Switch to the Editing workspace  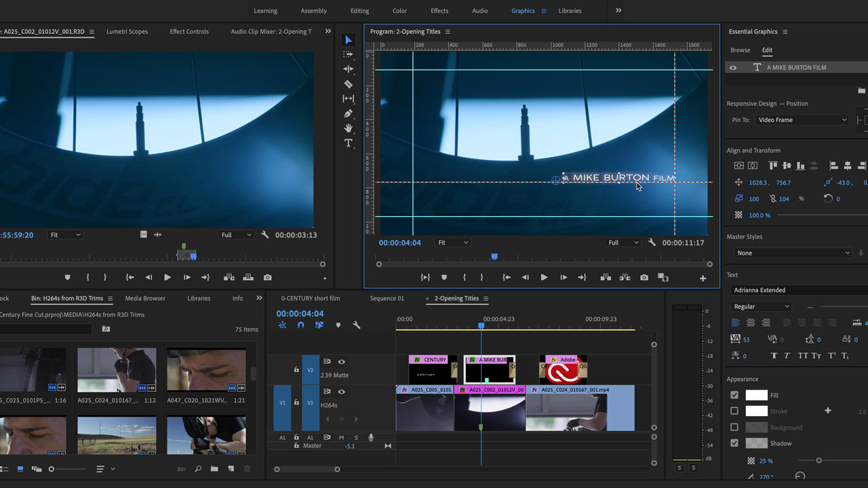(359, 11)
